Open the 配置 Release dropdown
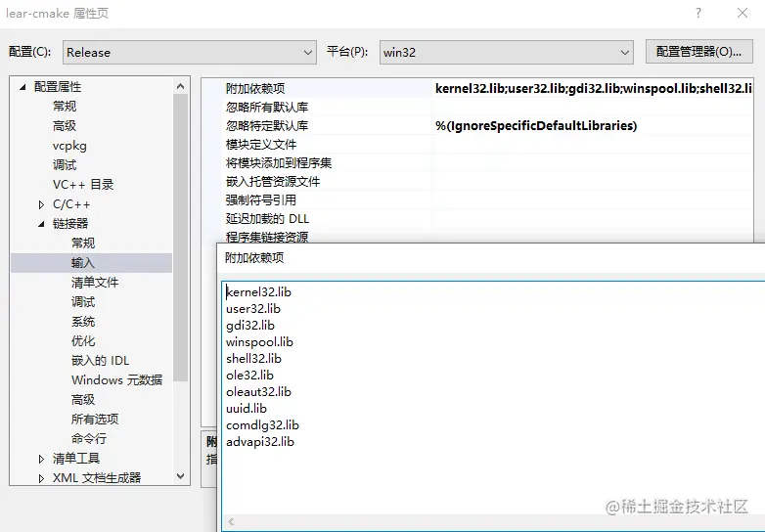 tap(190, 52)
